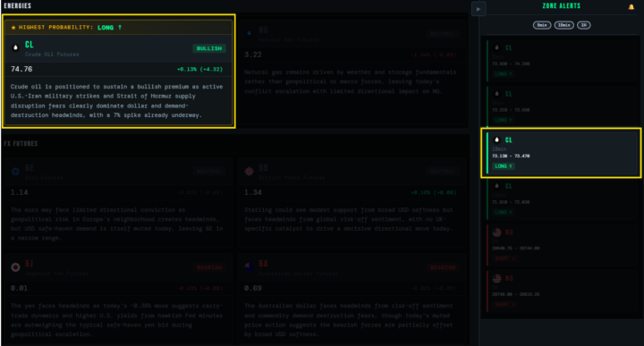The width and height of the screenshot is (644, 346).
Task: Open the Zone Alerts heading
Action: pos(561,6)
